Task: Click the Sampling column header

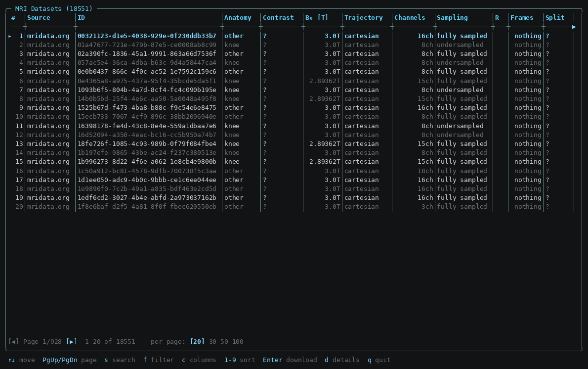Action: click(x=452, y=18)
